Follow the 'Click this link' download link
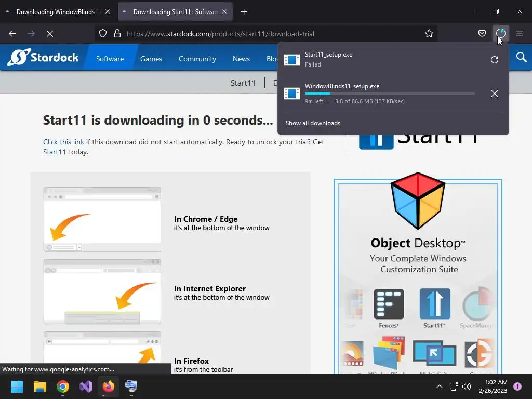This screenshot has height=399, width=532. [63, 142]
